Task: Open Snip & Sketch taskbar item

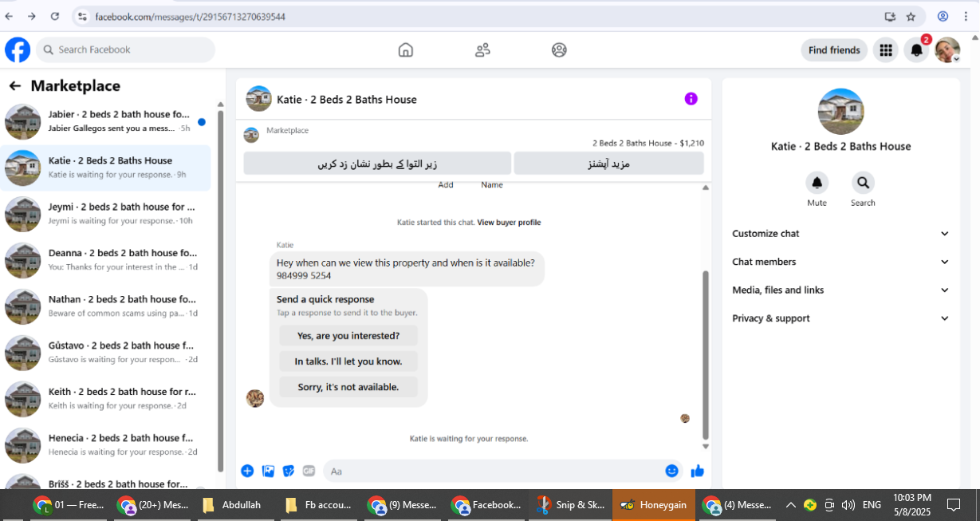Action: (571, 505)
